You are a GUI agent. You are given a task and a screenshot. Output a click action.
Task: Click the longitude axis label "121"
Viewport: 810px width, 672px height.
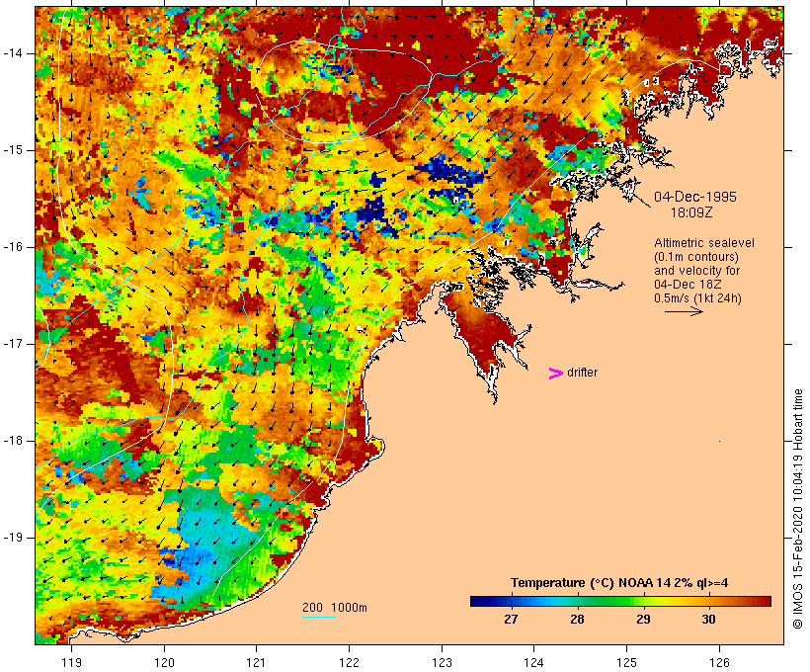256,662
